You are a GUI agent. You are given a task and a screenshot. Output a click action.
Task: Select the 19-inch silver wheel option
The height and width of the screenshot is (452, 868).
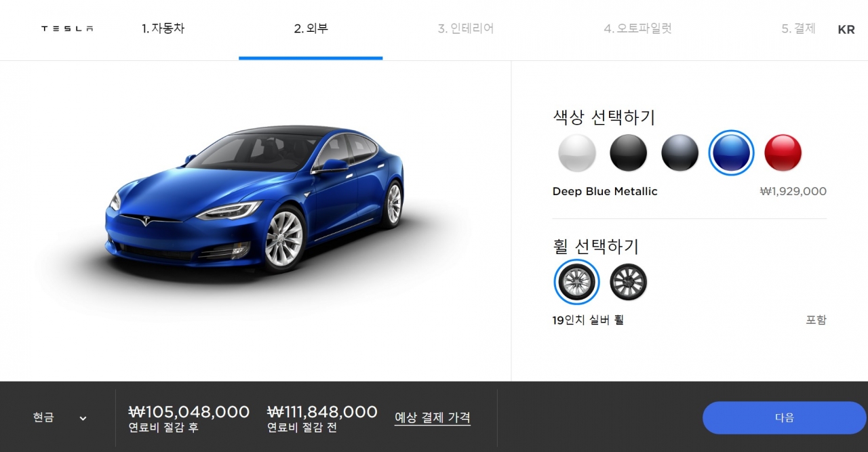click(577, 282)
